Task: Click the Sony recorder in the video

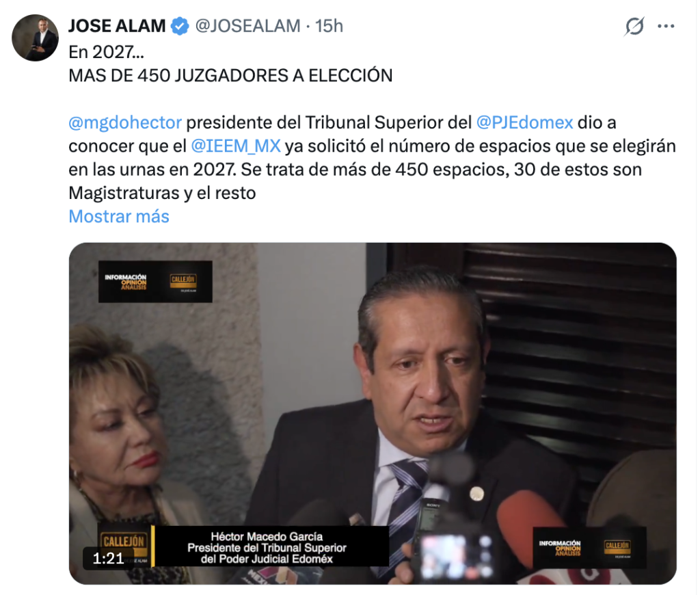Action: pos(433,522)
